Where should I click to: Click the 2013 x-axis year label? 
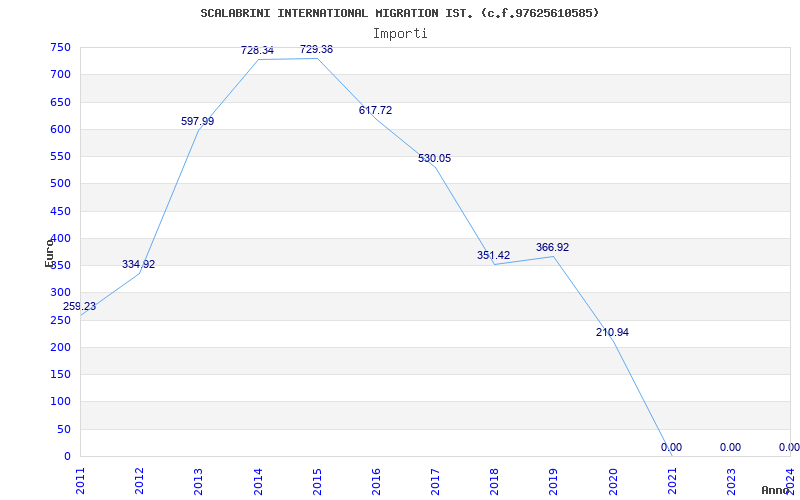pyautogui.click(x=198, y=482)
